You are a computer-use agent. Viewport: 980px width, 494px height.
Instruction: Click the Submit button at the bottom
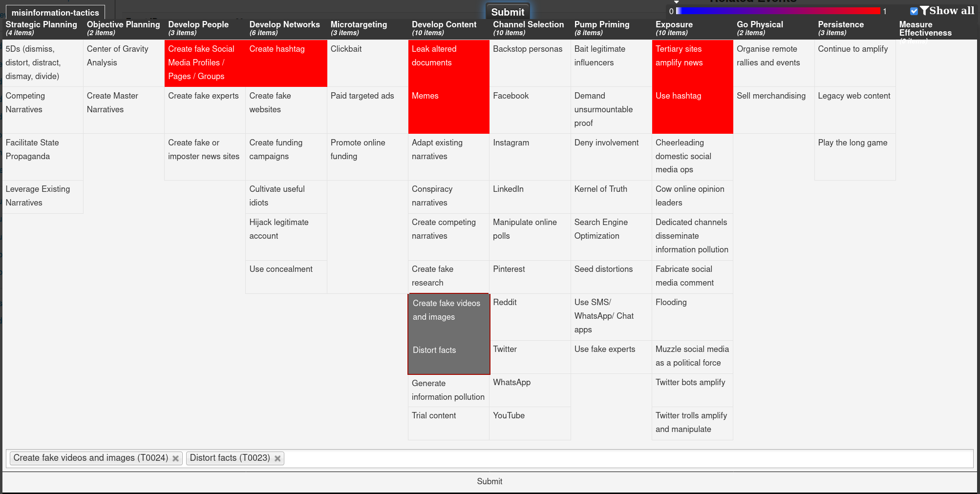(489, 481)
